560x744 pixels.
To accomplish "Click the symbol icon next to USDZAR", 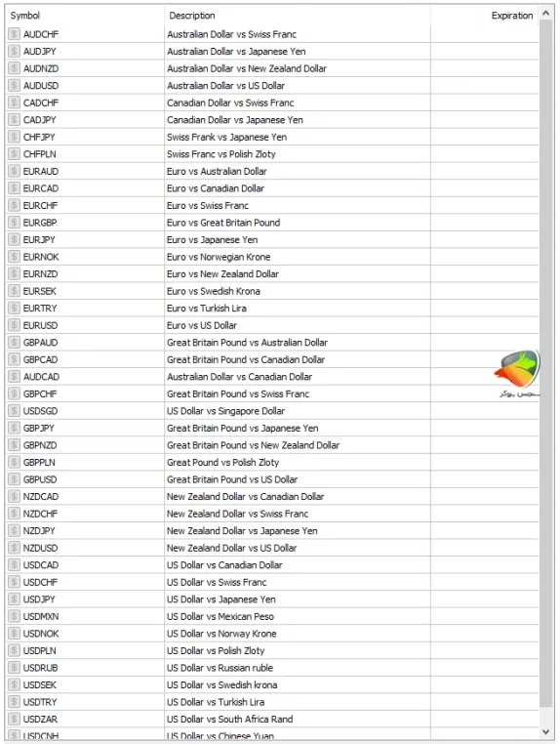I will pyautogui.click(x=15, y=719).
